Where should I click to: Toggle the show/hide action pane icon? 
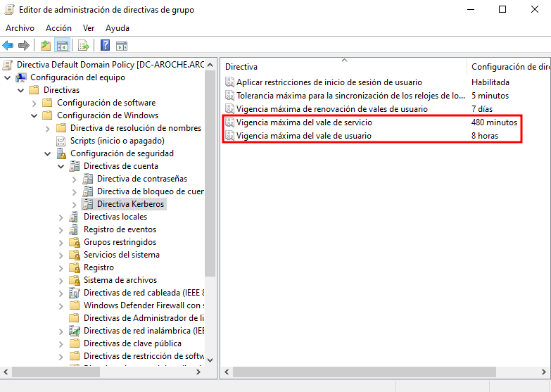point(122,45)
